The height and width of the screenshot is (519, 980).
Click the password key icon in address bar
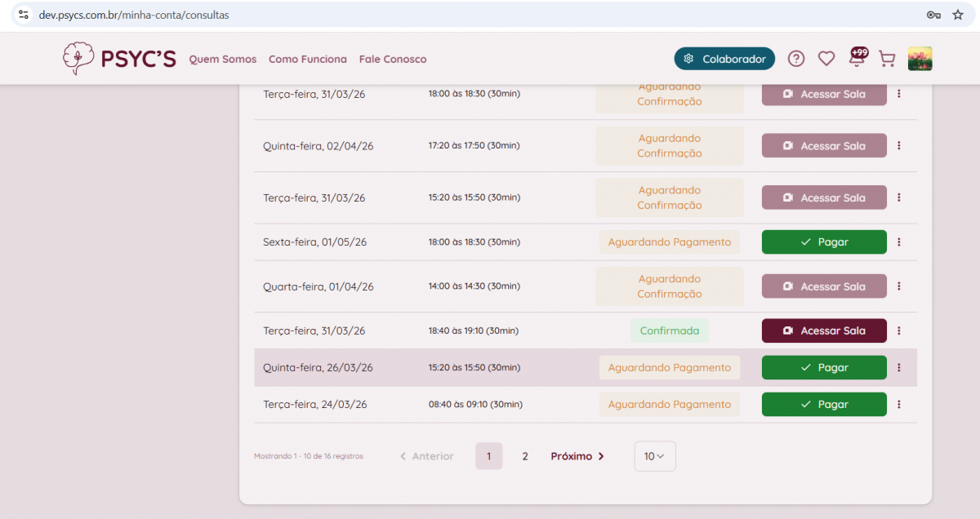933,15
